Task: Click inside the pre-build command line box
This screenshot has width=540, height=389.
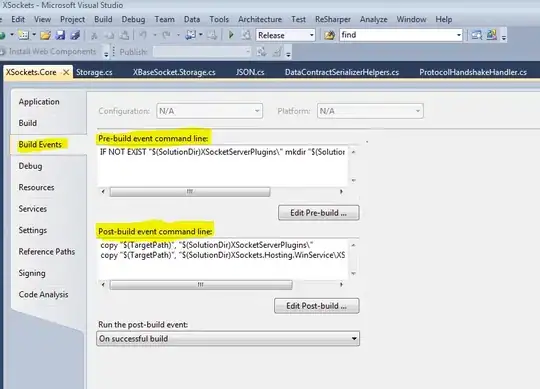Action: pyautogui.click(x=222, y=166)
